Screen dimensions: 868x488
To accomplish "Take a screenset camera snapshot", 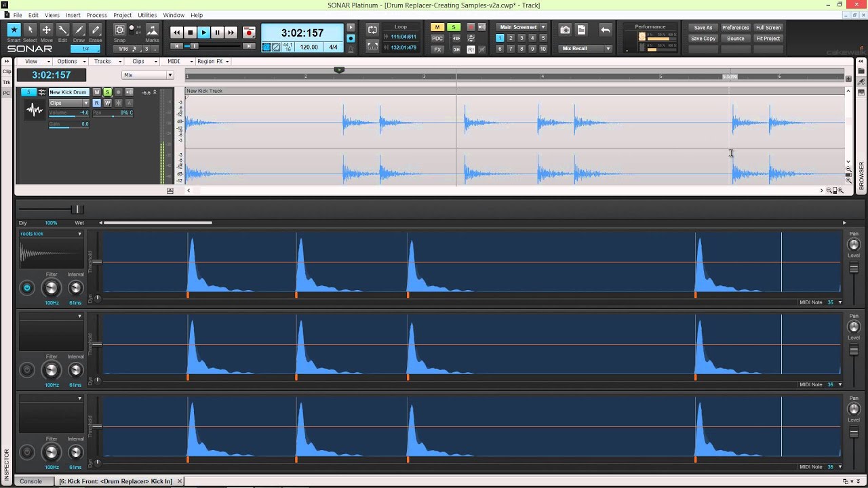I will pos(565,30).
